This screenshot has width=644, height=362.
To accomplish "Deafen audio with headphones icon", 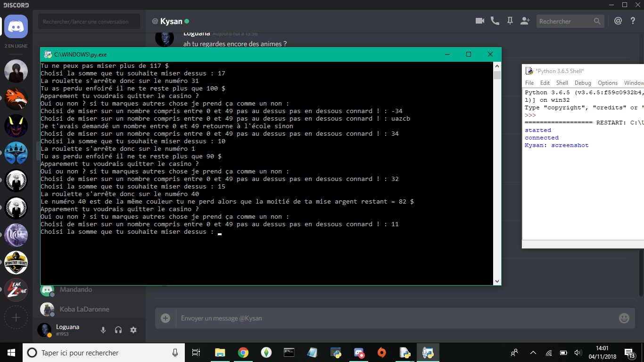I will pyautogui.click(x=118, y=330).
